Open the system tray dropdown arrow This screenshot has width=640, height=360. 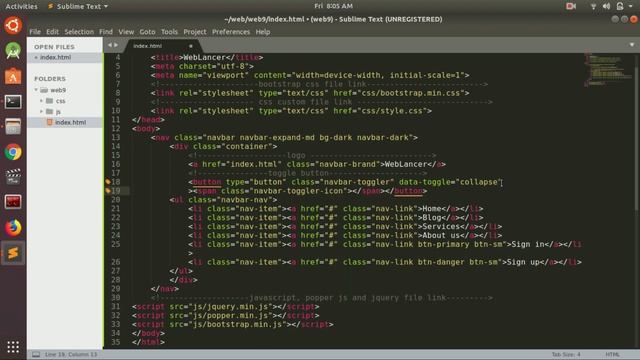coord(631,6)
